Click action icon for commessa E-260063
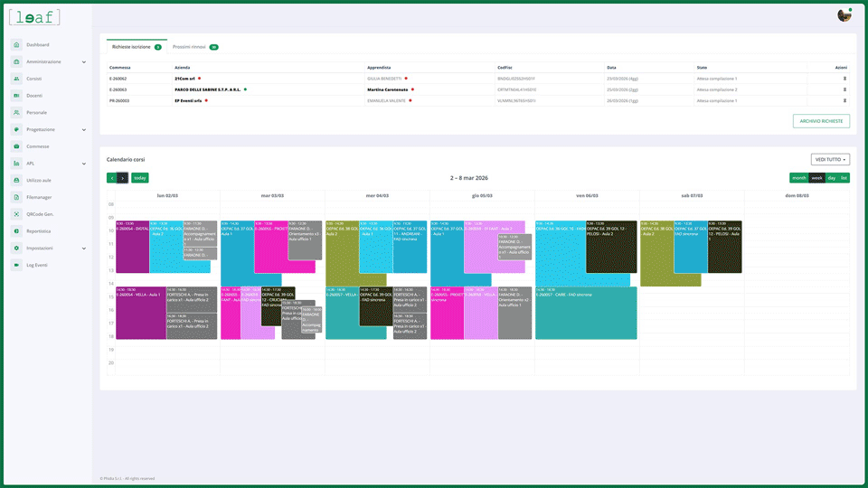 [x=844, y=89]
